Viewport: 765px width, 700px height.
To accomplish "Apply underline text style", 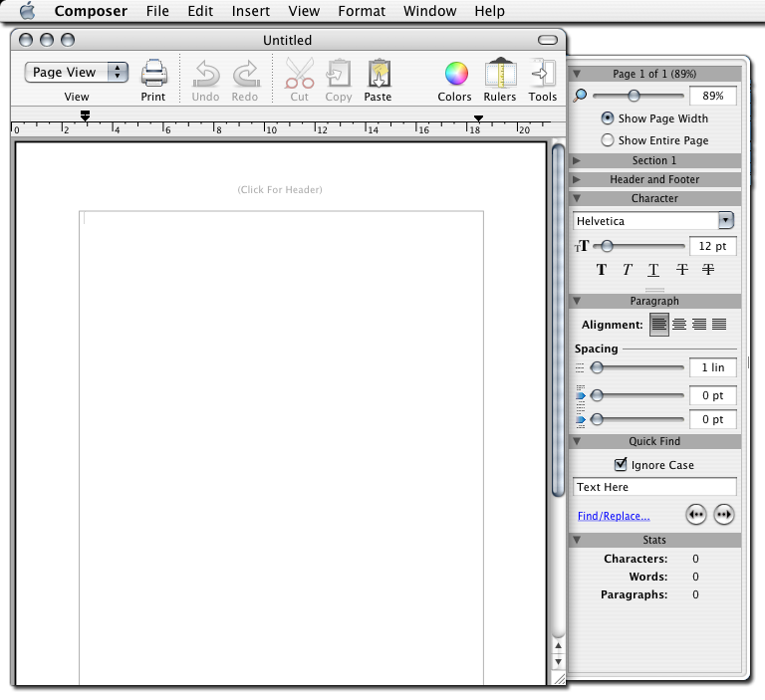I will click(653, 269).
